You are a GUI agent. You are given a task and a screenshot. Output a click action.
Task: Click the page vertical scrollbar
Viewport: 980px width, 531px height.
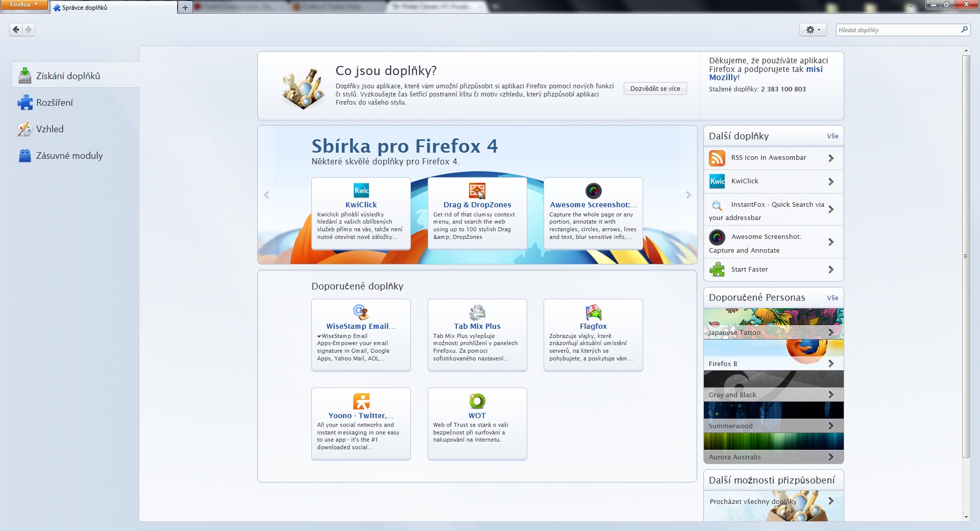coord(965,255)
